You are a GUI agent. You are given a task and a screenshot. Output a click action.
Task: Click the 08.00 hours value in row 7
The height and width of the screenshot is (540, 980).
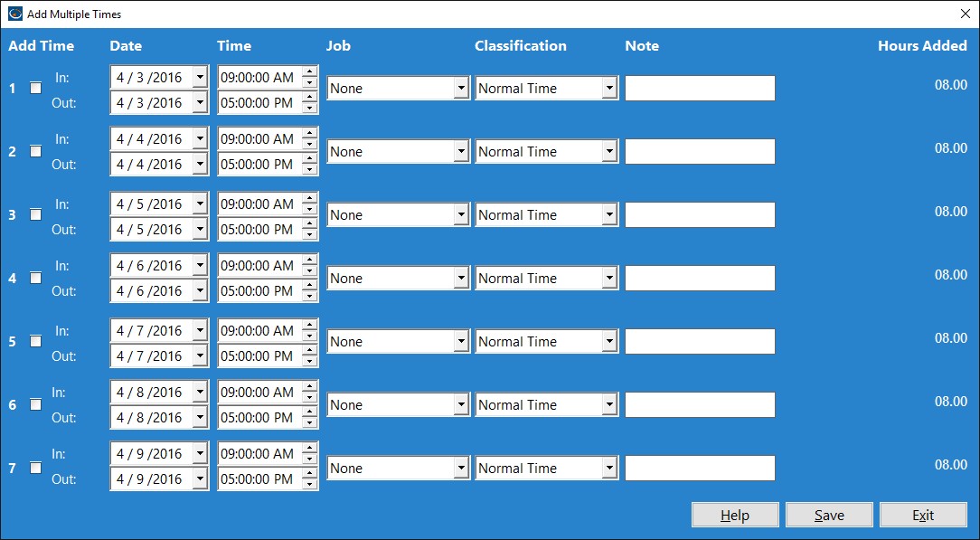click(951, 464)
